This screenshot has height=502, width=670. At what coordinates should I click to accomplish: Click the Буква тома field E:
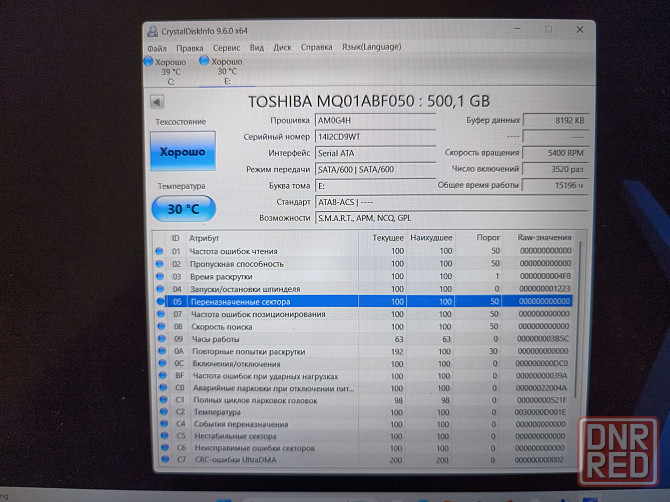(x=375, y=186)
